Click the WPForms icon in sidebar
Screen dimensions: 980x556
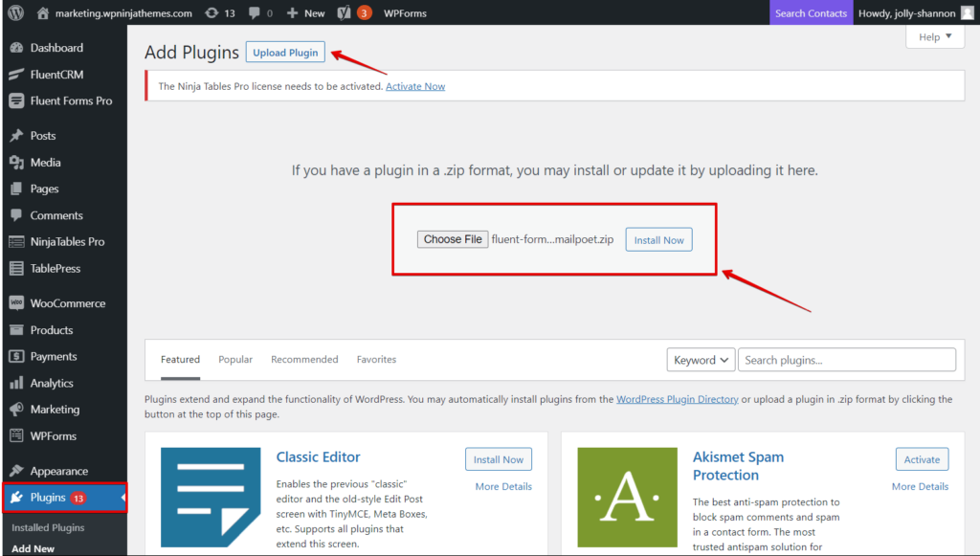click(17, 436)
